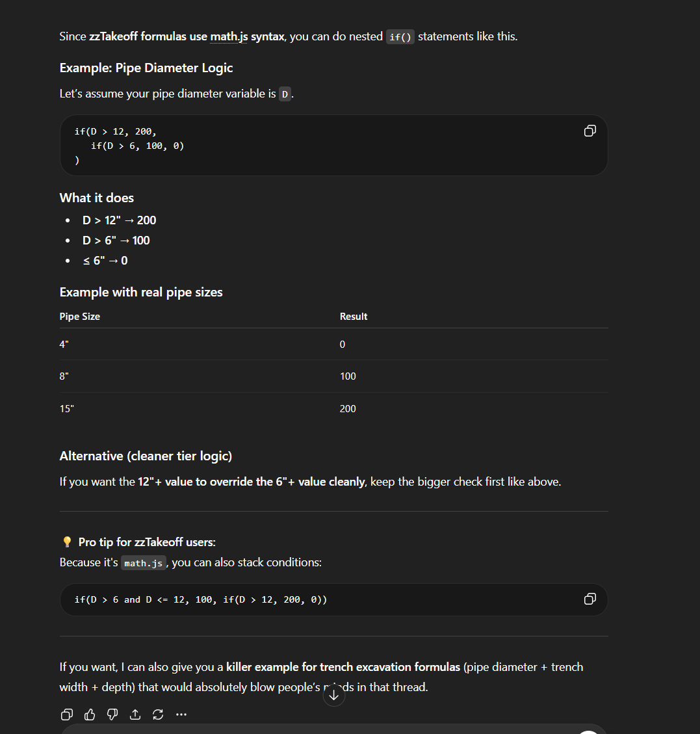Copy the nested if() code block
The width and height of the screenshot is (700, 734).
590,131
